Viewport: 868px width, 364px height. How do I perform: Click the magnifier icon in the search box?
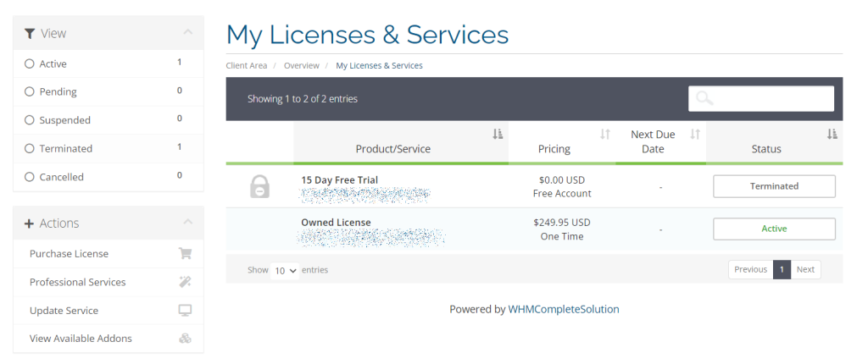click(x=704, y=98)
